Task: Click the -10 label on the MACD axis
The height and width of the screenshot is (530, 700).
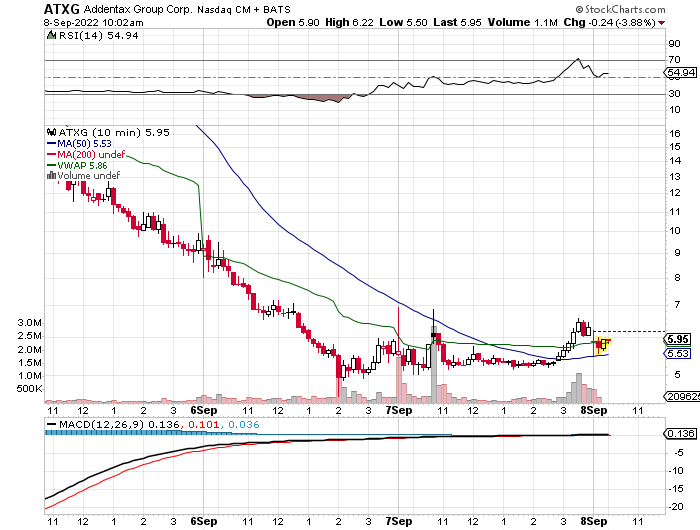Action: point(675,471)
